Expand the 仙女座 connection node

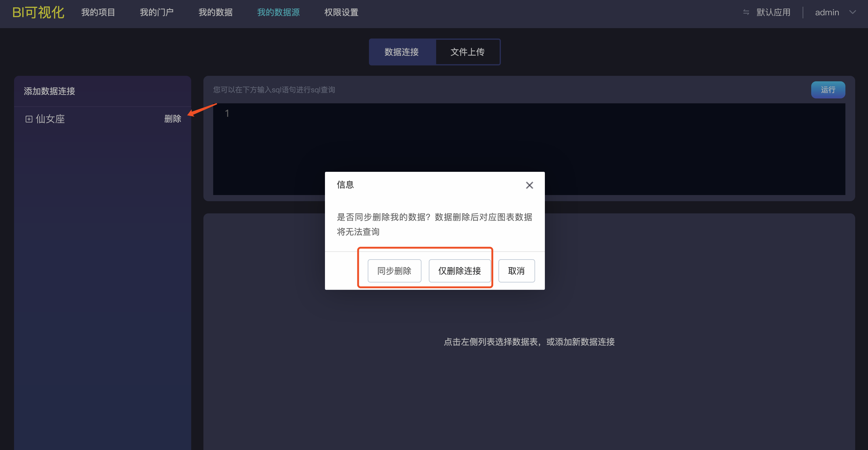29,119
